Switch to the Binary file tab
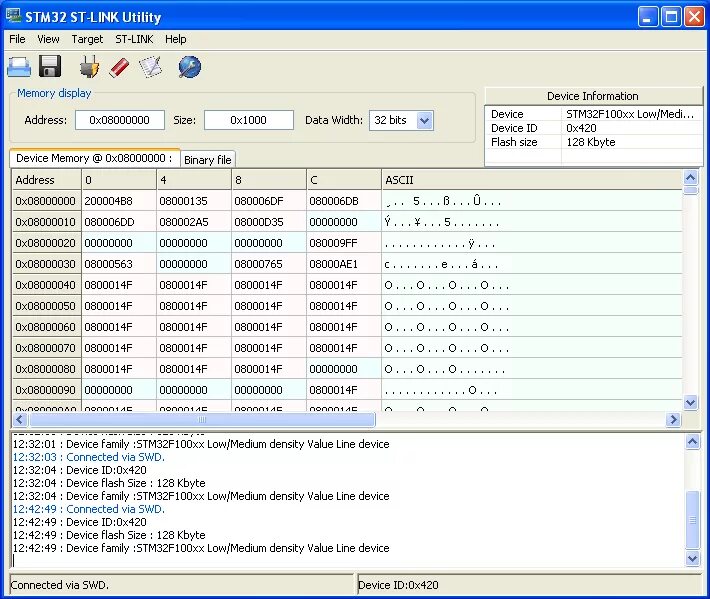The width and height of the screenshot is (710, 599). (207, 160)
